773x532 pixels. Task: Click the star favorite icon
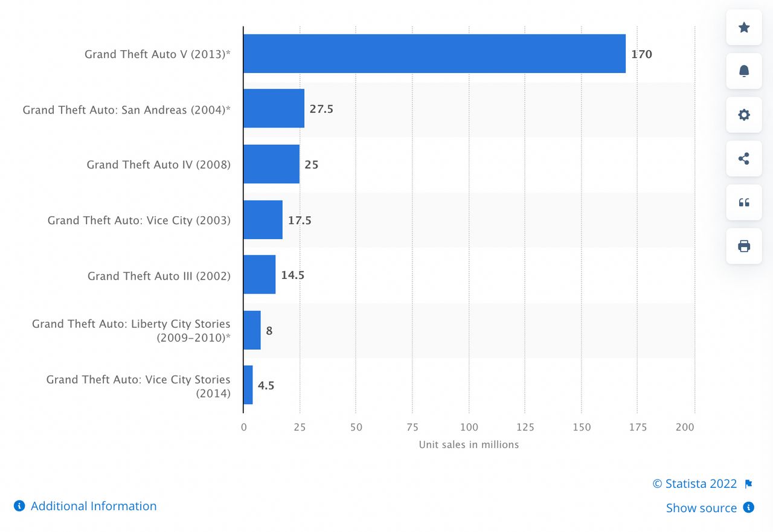pyautogui.click(x=744, y=27)
